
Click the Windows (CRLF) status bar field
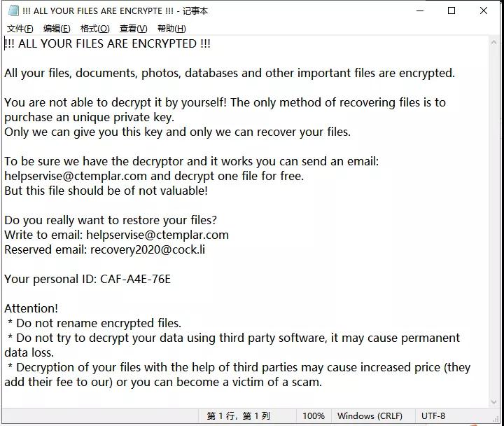pyautogui.click(x=370, y=416)
